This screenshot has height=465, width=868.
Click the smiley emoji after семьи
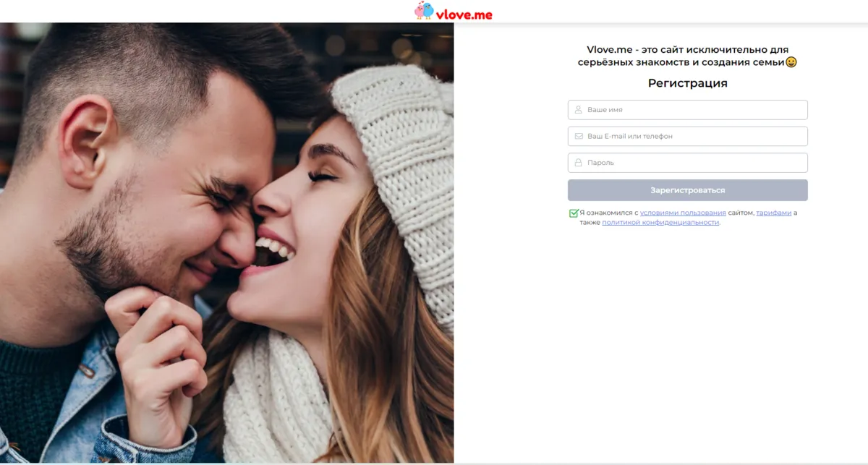791,63
